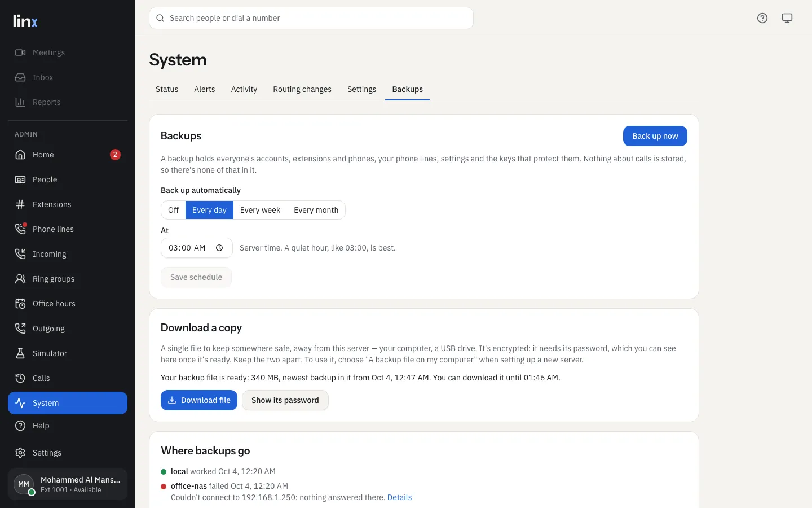Switch to Routing changes tab
Screen dimensions: 812x508
click(x=302, y=89)
